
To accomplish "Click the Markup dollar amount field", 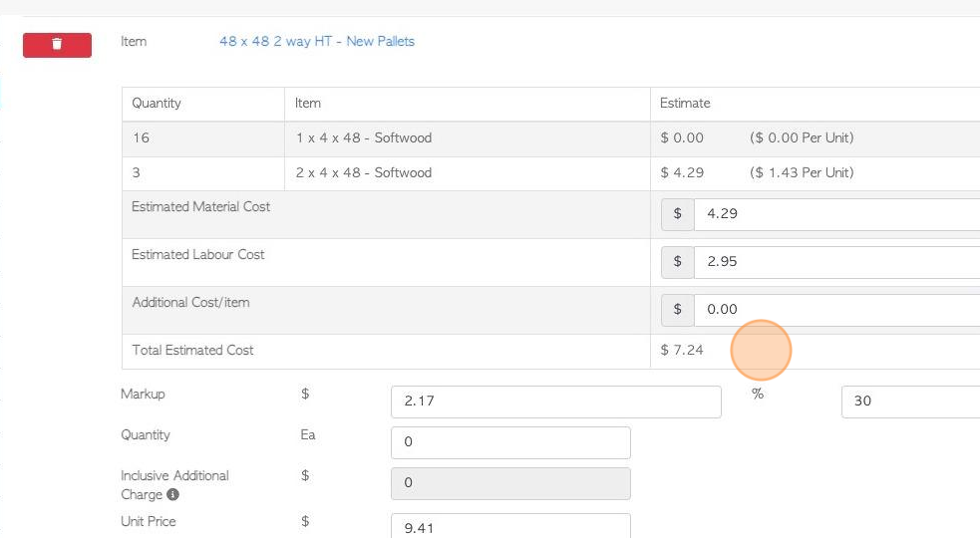I will tap(556, 402).
